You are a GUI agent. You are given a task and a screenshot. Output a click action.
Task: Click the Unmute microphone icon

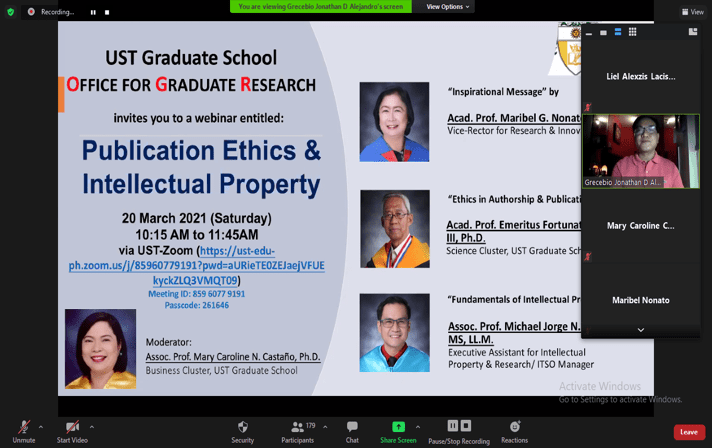click(x=24, y=427)
